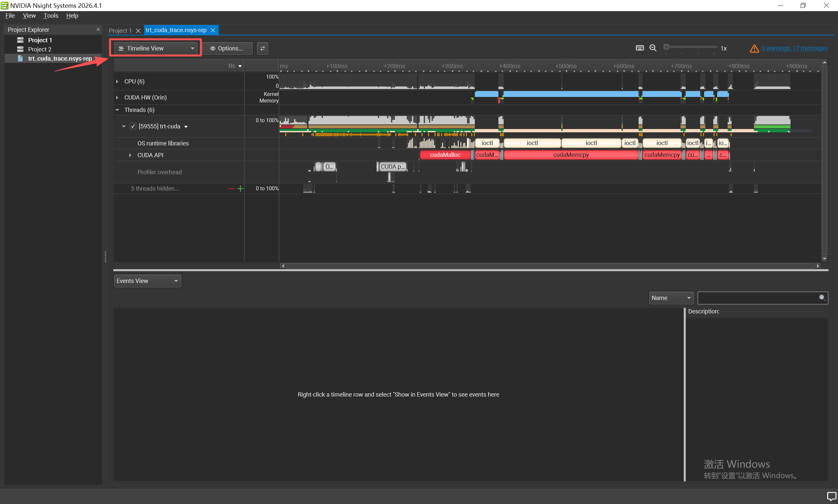The image size is (838, 504).
Task: Click the red minus hide-threads icon
Action: click(231, 189)
